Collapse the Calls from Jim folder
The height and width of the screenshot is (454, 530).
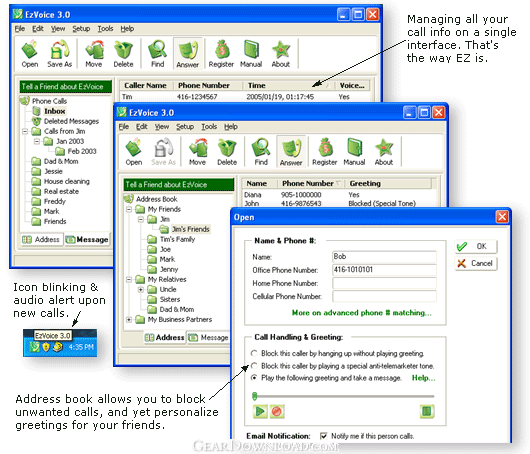point(25,131)
